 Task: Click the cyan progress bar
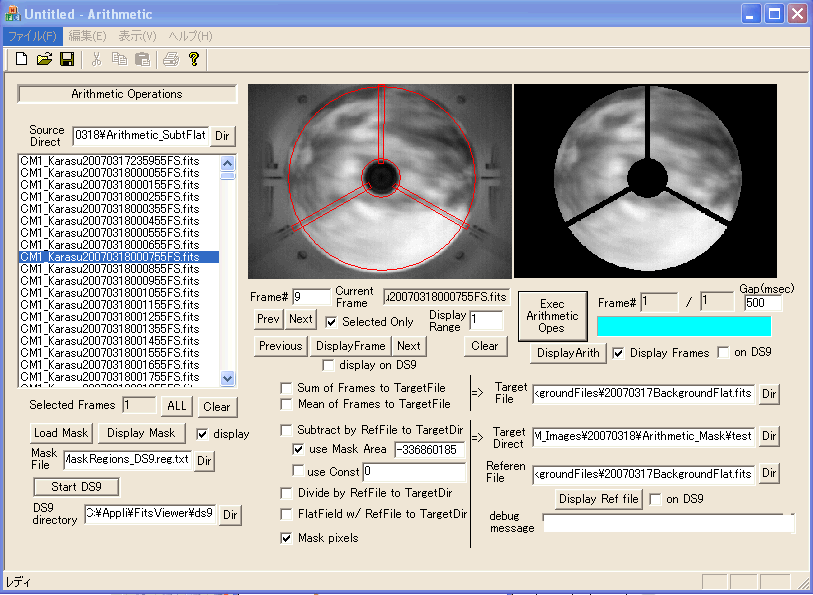[x=683, y=326]
